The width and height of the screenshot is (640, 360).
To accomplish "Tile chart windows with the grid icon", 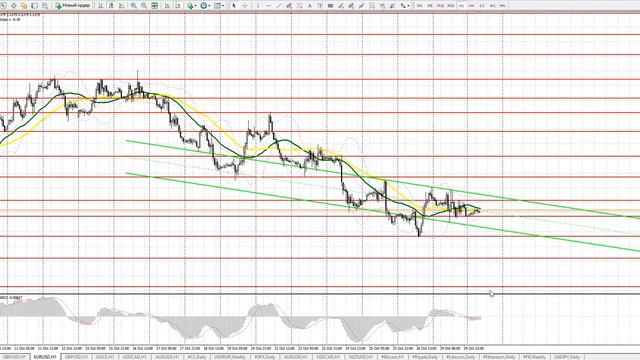I will [x=155, y=6].
